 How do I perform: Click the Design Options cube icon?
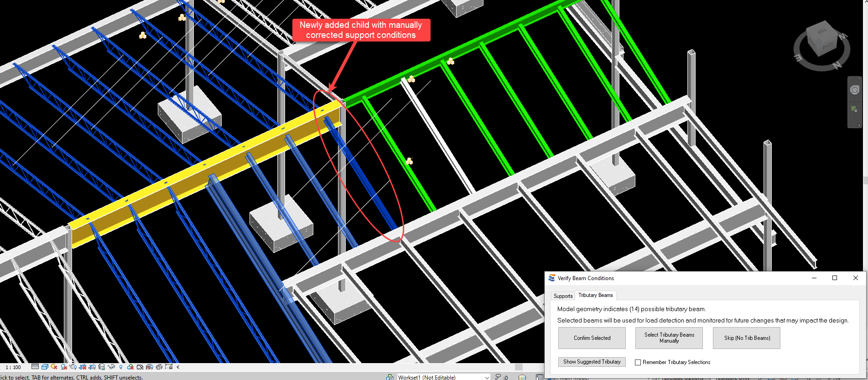[x=522, y=377]
